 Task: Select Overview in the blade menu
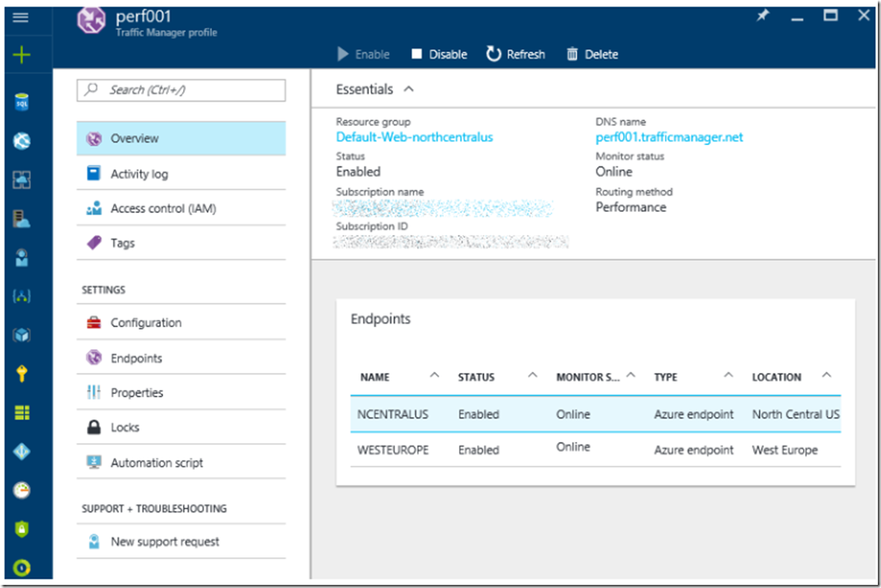pyautogui.click(x=181, y=139)
